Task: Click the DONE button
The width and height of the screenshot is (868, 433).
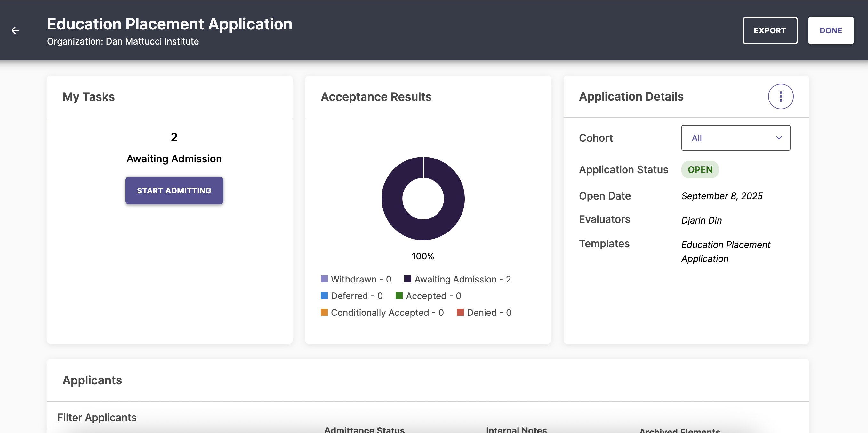Action: point(831,30)
